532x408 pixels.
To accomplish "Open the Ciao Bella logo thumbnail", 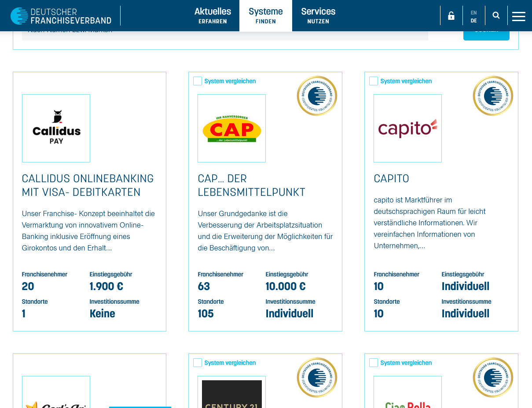I will [407, 392].
